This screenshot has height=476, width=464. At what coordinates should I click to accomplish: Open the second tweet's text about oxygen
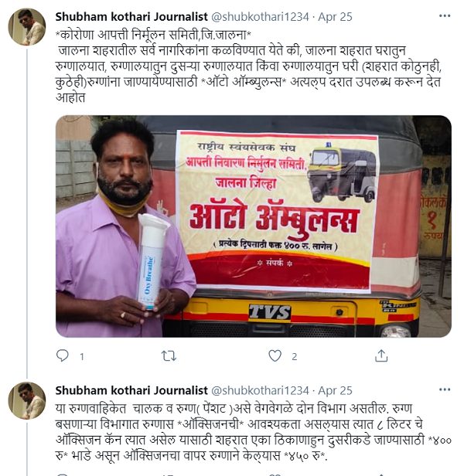click(254, 432)
